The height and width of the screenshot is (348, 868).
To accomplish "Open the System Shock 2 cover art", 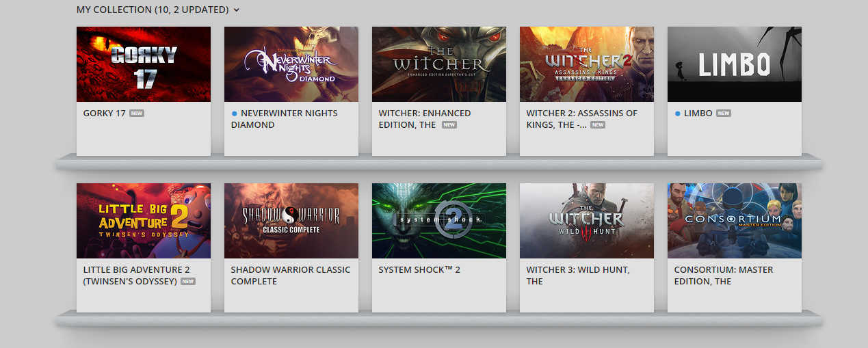I will tap(439, 221).
